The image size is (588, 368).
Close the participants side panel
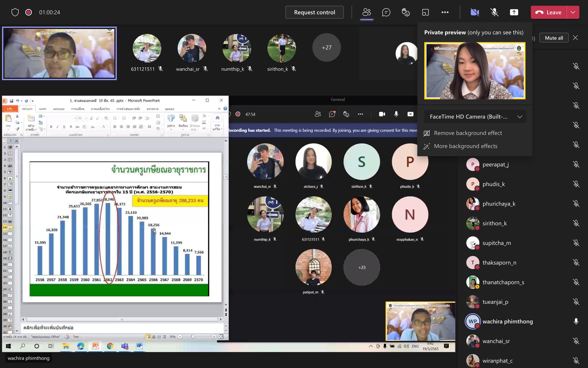(575, 38)
